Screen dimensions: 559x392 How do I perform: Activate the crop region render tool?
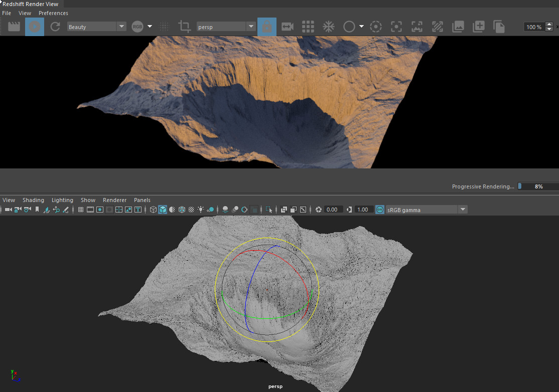click(x=184, y=27)
